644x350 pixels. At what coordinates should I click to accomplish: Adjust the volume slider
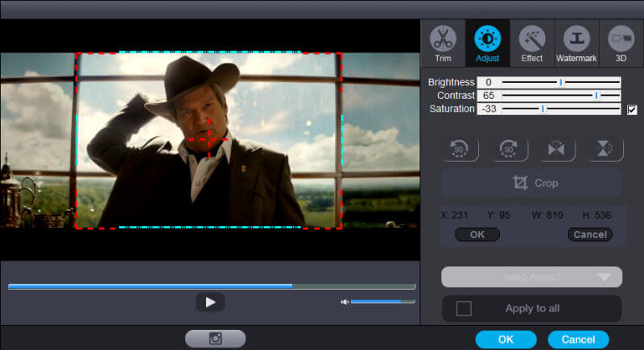(383, 302)
